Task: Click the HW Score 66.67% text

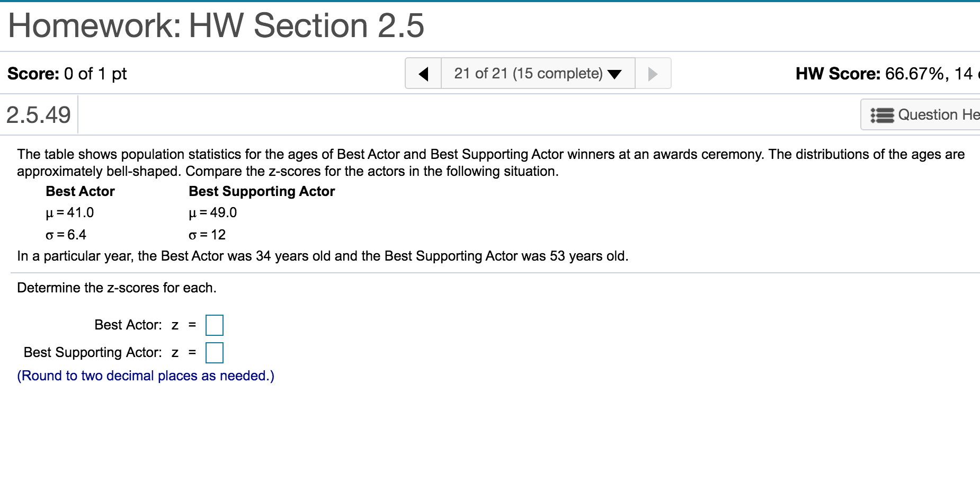Action: [x=884, y=74]
